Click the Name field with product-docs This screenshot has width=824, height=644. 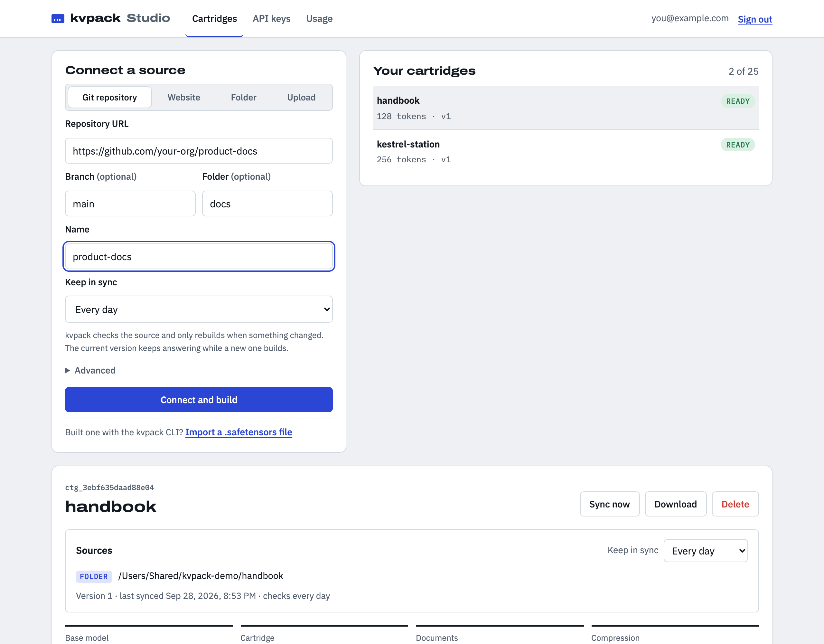pos(199,256)
